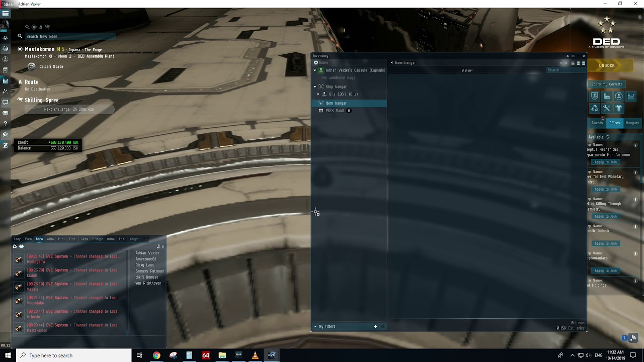The image size is (644, 362).
Task: Switch to the Guests tab
Action: pos(597,123)
